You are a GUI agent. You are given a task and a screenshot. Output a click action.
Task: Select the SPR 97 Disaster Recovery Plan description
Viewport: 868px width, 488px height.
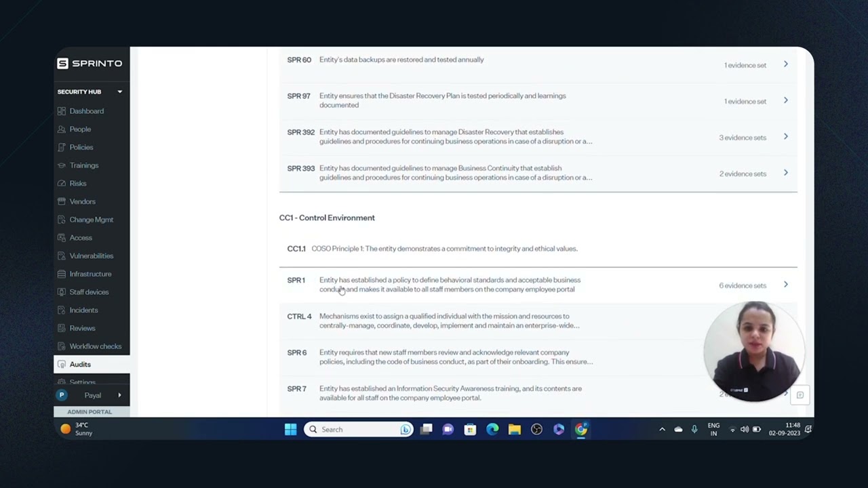tap(443, 100)
